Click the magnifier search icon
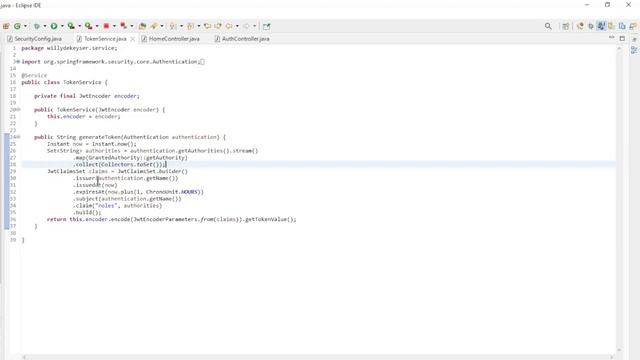640x360 pixels. (x=548, y=26)
